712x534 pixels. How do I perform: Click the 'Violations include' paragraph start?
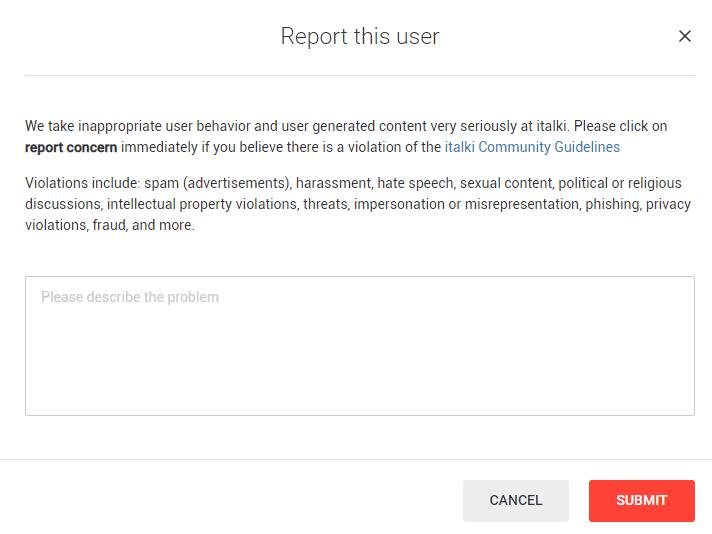point(82,183)
